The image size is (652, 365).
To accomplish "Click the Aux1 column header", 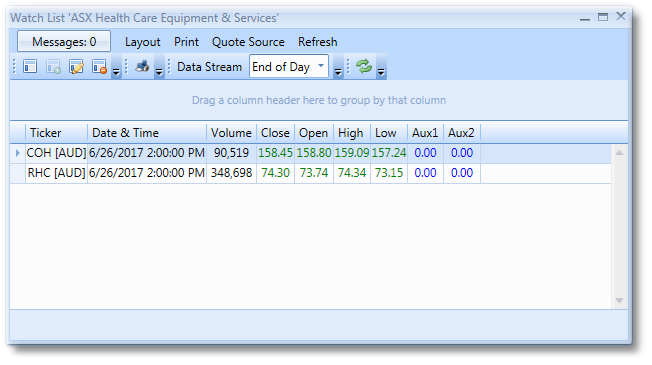I will click(425, 133).
